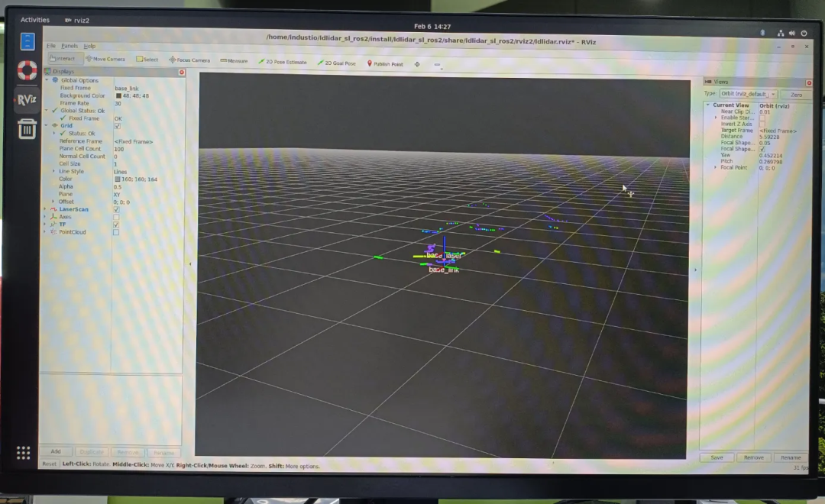Close the Displays panel
825x504 pixels.
point(182,72)
